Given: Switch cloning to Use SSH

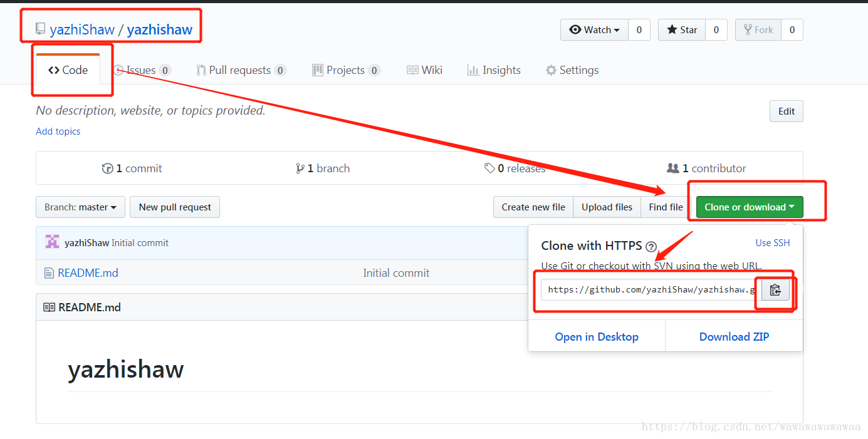Looking at the screenshot, I should pyautogui.click(x=773, y=243).
